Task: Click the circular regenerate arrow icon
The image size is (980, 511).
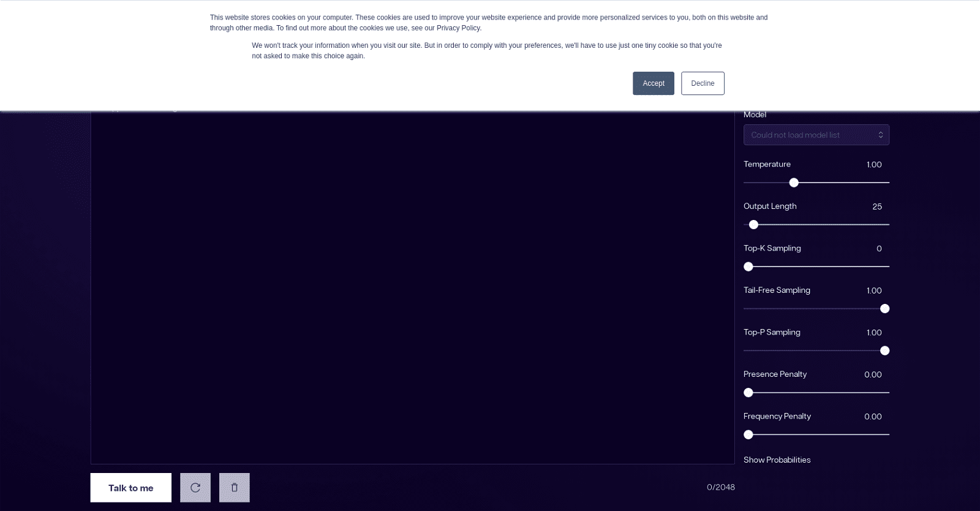Action: 195,488
